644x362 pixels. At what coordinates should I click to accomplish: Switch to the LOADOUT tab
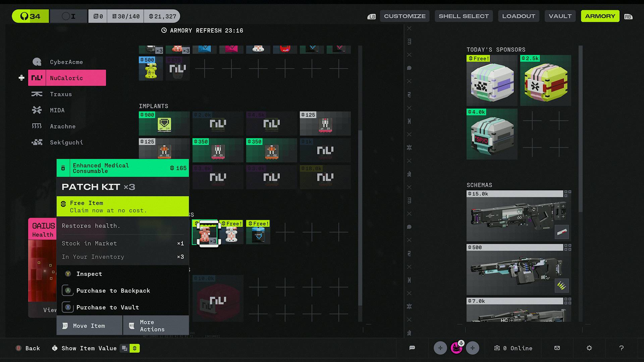point(519,16)
